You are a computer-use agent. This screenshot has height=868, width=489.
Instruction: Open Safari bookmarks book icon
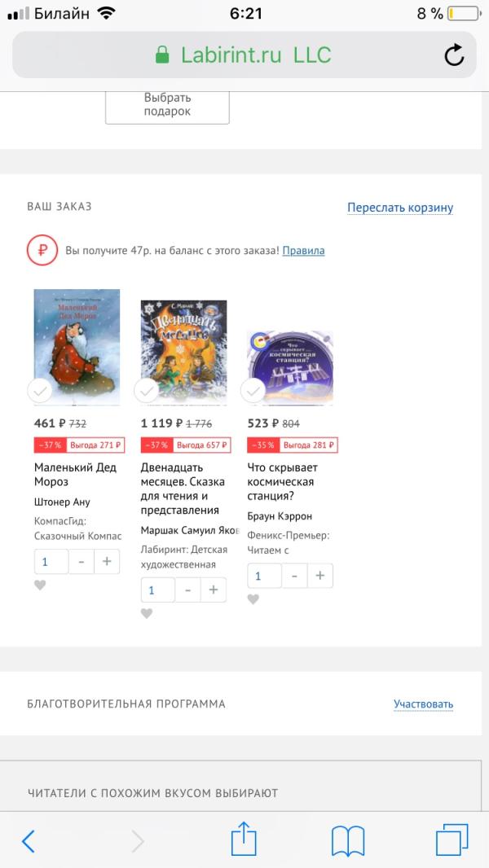click(x=348, y=841)
